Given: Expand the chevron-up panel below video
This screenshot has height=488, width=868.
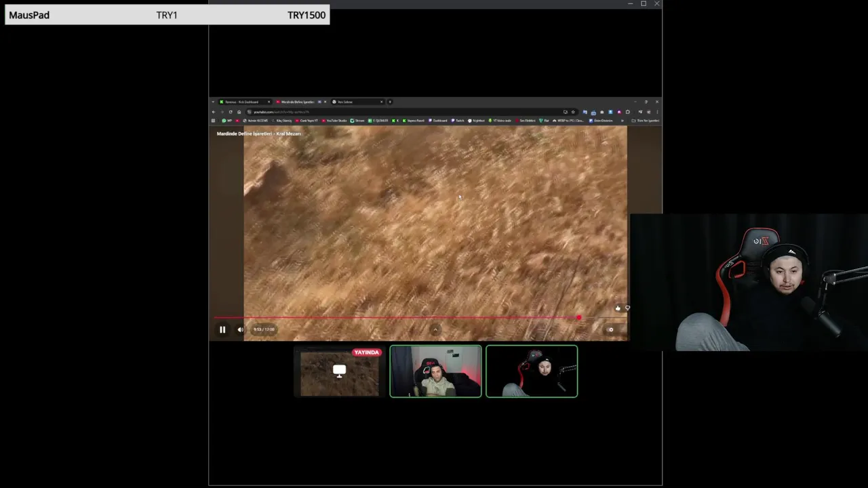Looking at the screenshot, I should (435, 330).
